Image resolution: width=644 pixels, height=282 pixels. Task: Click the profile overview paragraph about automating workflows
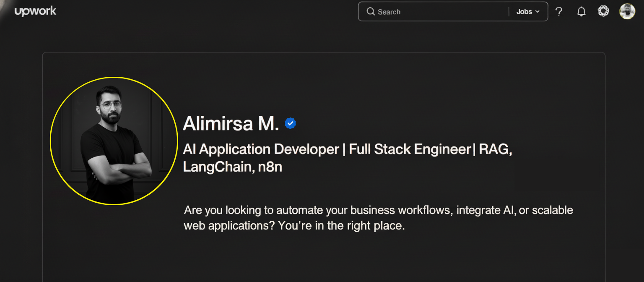pos(378,218)
